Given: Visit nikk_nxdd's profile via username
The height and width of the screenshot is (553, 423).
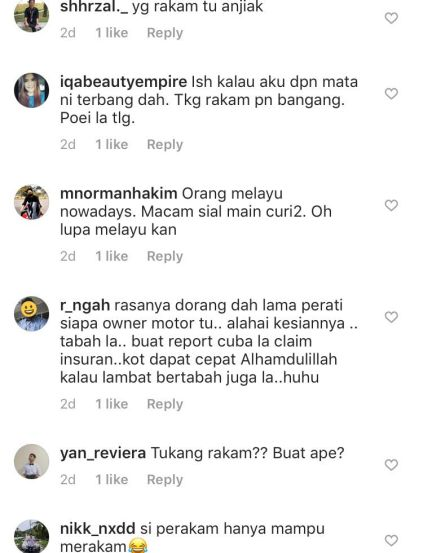Looking at the screenshot, I should [98, 529].
